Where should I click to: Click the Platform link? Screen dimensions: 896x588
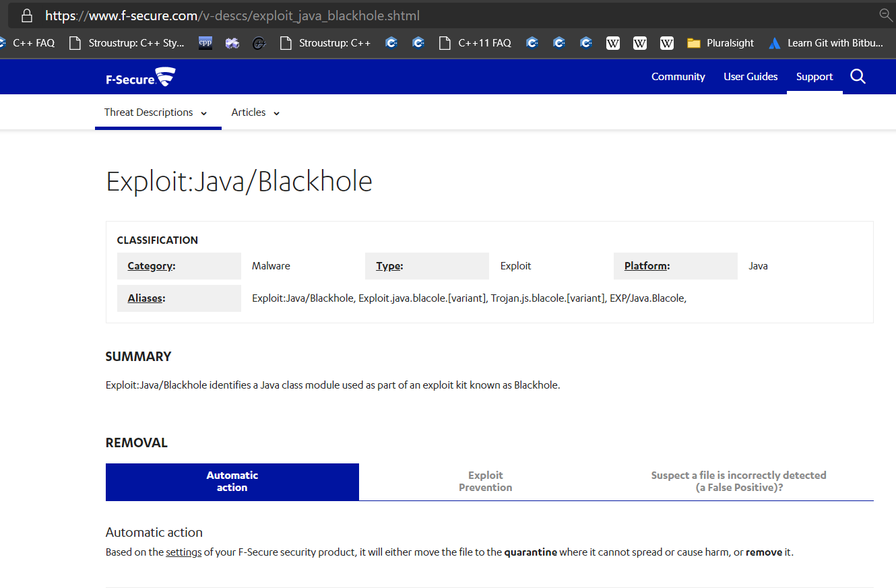(645, 265)
